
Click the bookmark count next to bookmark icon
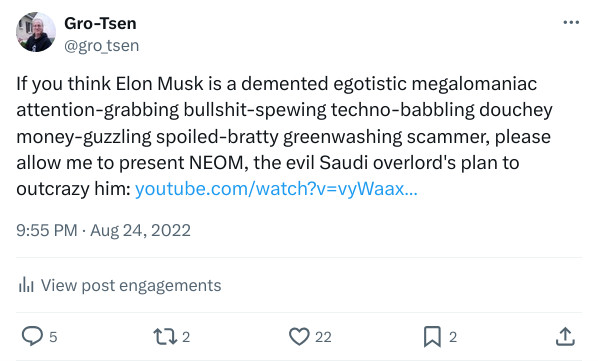[453, 337]
